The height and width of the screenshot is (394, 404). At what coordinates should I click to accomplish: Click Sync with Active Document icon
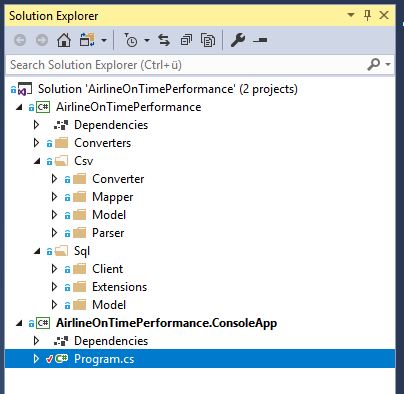click(x=164, y=40)
